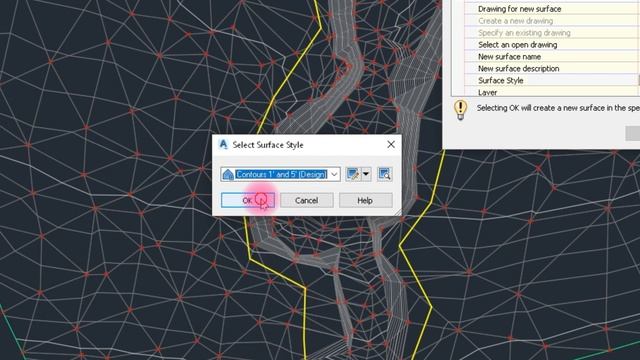Screen dimensions: 640x360
Task: Click the style detail preview icon
Action: (x=384, y=174)
